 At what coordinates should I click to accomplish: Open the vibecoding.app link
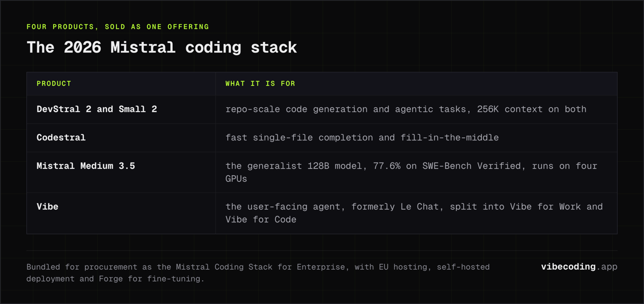[x=579, y=266]
